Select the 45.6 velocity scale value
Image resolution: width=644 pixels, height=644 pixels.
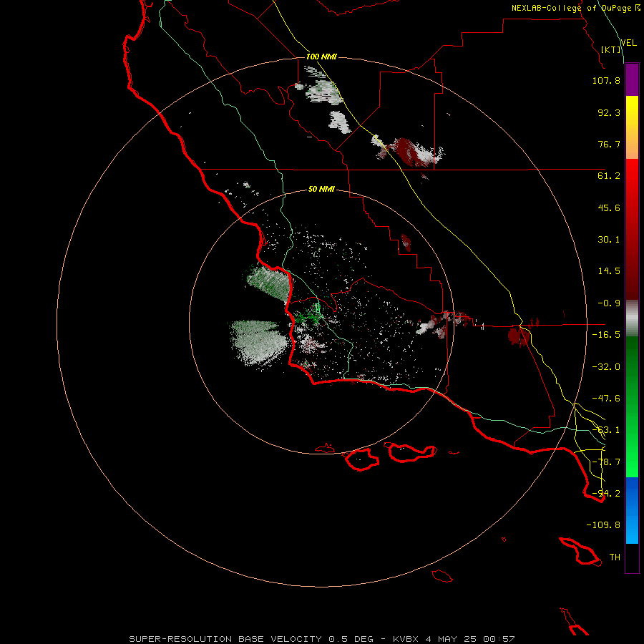[609, 208]
